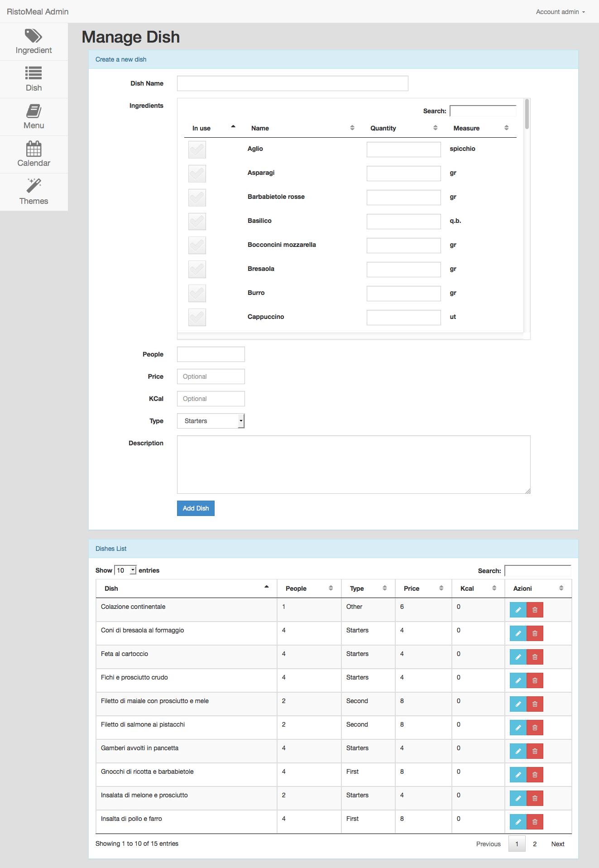Delete the Fichi e prosciutto crudo dish
Screen dimensions: 599x868
[x=535, y=680]
